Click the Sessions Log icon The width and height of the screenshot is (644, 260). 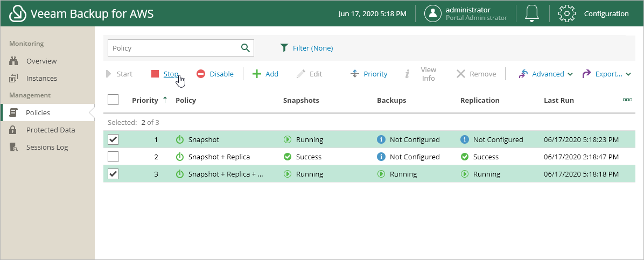click(x=13, y=147)
